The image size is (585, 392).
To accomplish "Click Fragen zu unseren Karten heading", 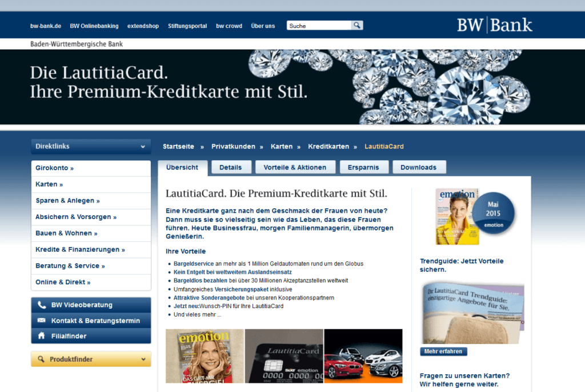I will (x=464, y=379).
